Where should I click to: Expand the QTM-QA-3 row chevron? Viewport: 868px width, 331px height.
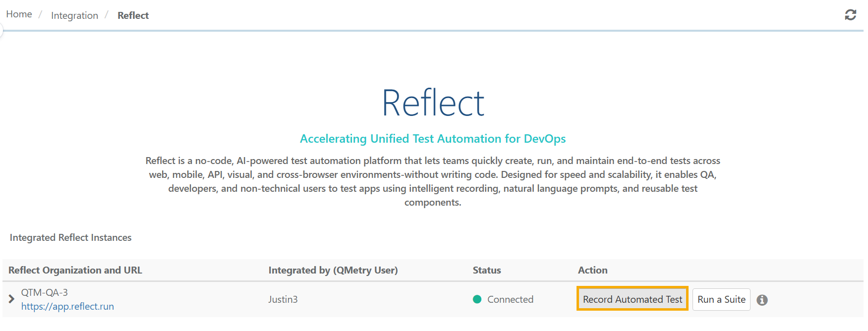(11, 299)
